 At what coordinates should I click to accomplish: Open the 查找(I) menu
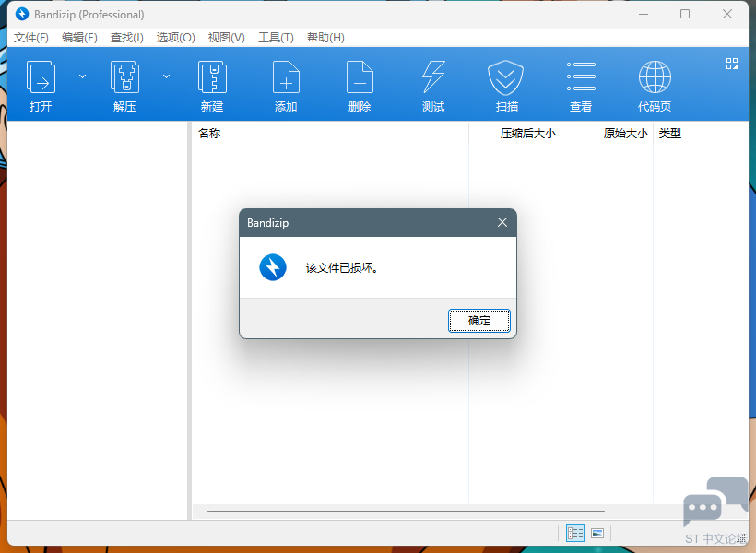[x=127, y=38]
